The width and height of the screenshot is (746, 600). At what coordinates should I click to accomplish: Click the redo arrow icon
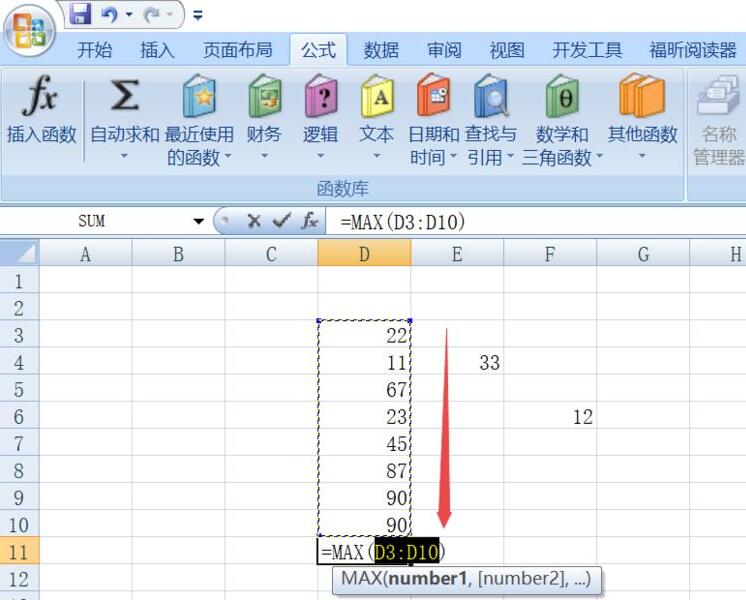point(152,15)
